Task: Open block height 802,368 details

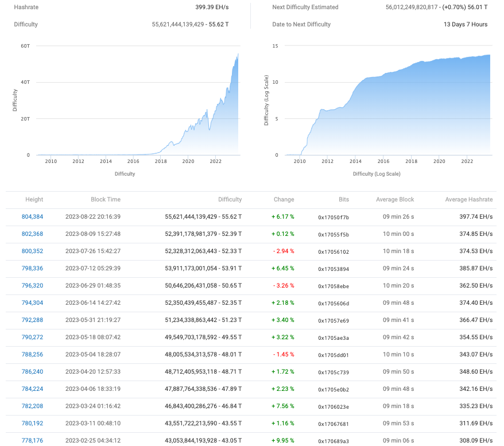Action: [x=34, y=234]
